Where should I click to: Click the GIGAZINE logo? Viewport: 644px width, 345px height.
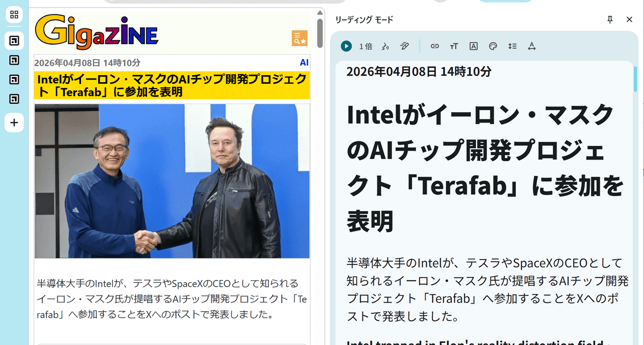pyautogui.click(x=97, y=31)
